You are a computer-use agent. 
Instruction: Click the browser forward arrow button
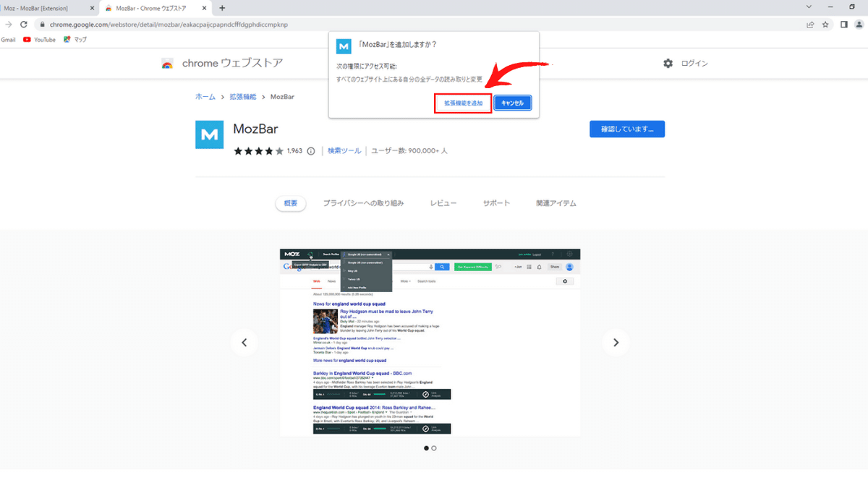click(9, 25)
